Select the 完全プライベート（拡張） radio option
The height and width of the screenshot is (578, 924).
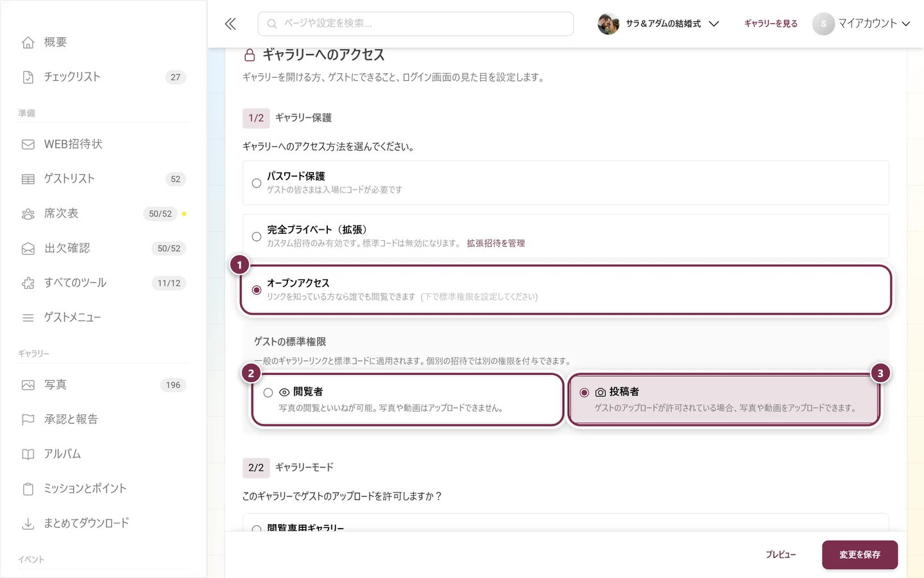pos(257,236)
